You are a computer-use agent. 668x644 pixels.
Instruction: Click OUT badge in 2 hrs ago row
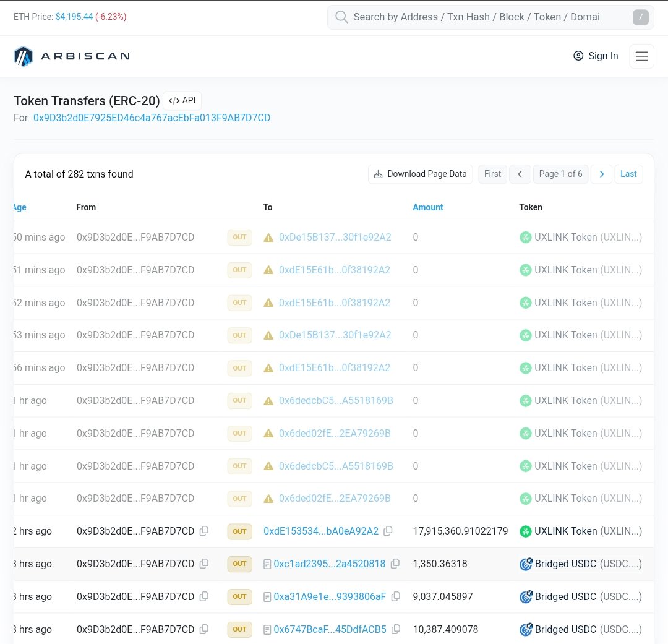[239, 531]
